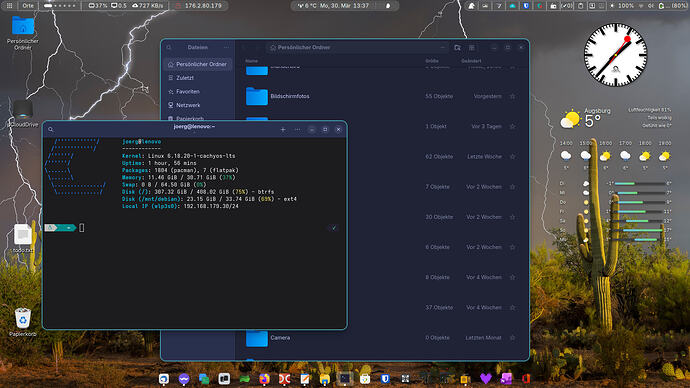Select the Camera folder in Dateien

point(381,338)
